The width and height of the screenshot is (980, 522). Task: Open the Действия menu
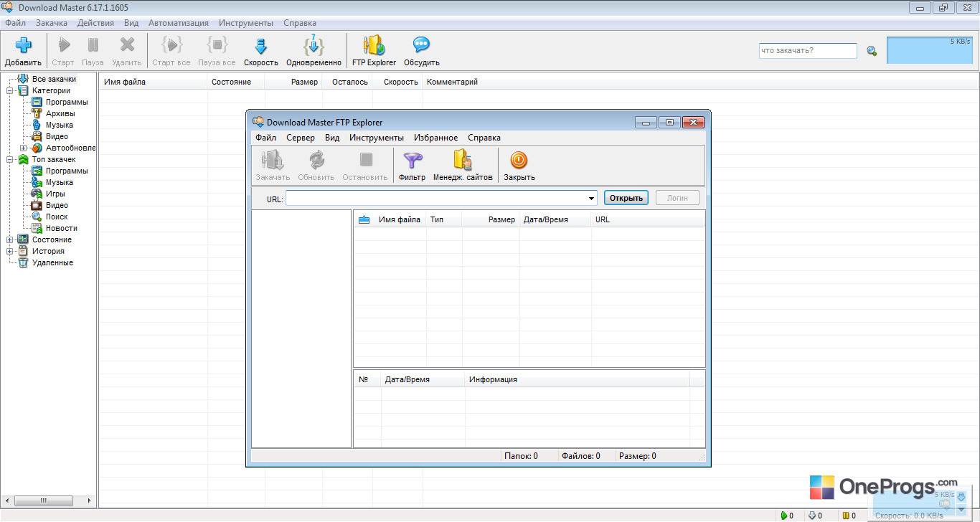tap(95, 23)
